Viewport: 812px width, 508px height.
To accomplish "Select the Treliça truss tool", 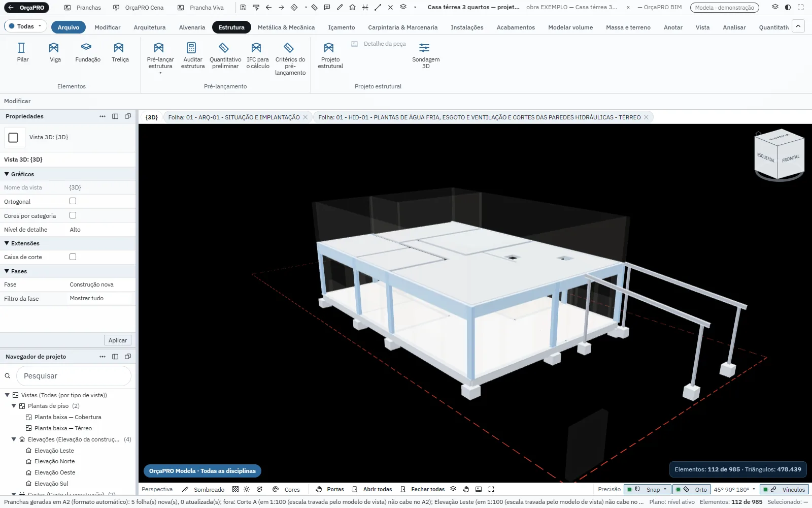I will 120,52.
